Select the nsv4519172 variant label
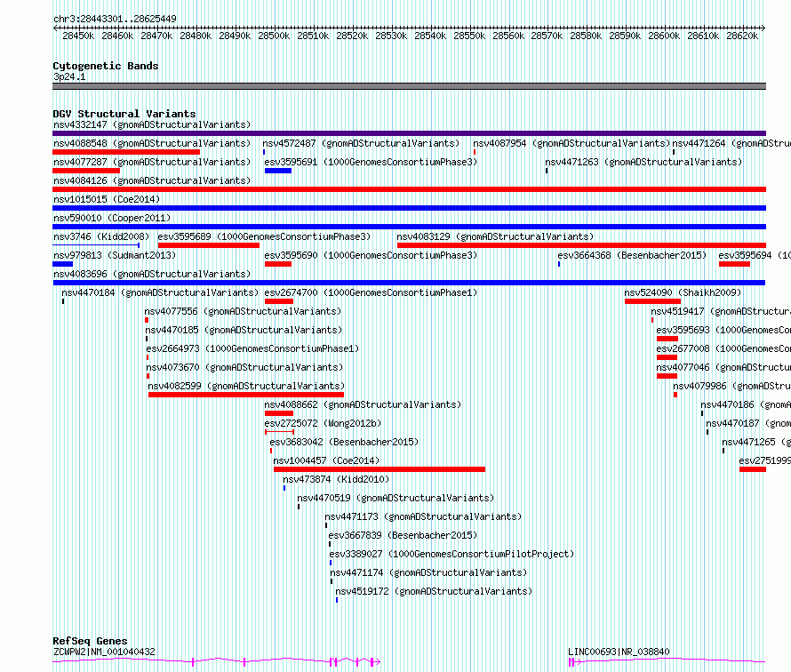 point(434,591)
